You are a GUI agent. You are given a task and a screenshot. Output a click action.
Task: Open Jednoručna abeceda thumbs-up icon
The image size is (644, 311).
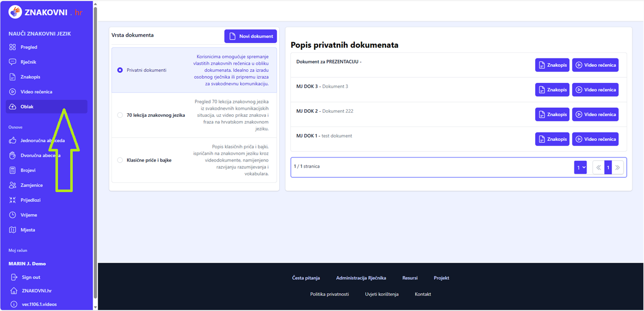[13, 140]
